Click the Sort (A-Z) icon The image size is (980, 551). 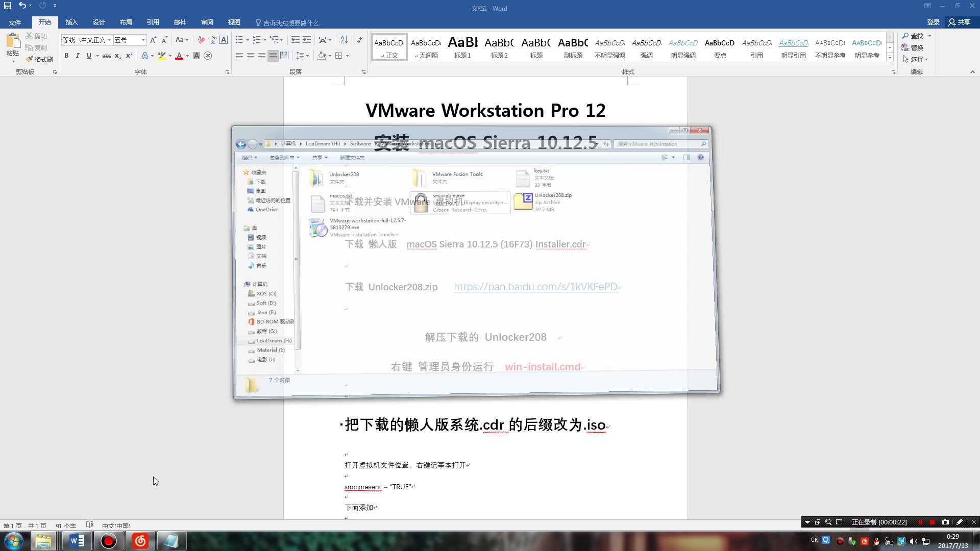pos(344,40)
